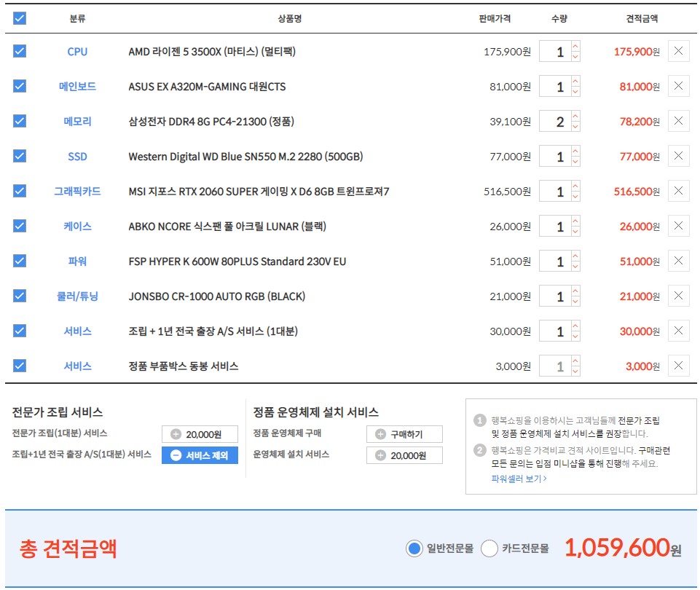Image resolution: width=700 pixels, height=590 pixels.
Task: Uncheck the 메모리 row checkbox
Action: pos(20,121)
